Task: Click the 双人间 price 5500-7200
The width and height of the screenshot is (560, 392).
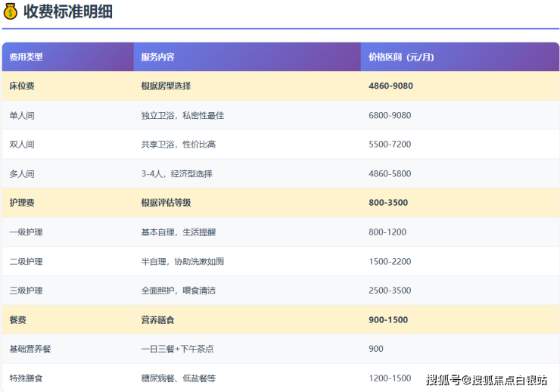Action: 390,145
